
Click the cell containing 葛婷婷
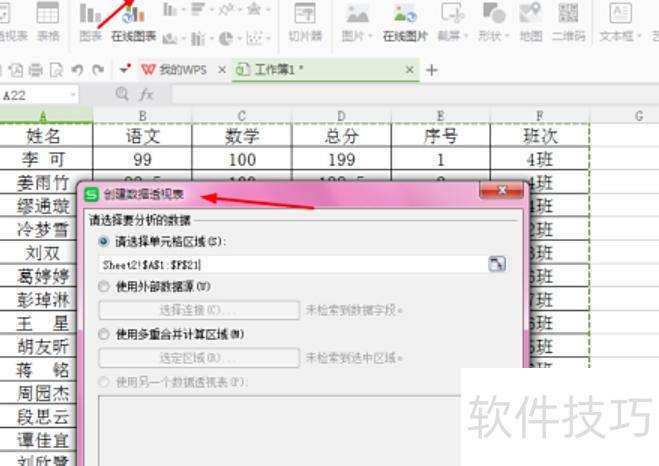[40, 276]
